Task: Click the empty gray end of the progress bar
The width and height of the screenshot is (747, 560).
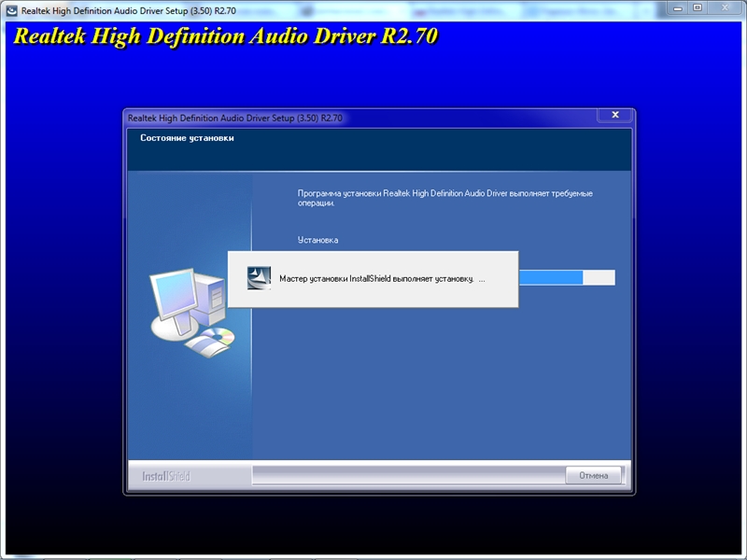Action: pyautogui.click(x=599, y=277)
